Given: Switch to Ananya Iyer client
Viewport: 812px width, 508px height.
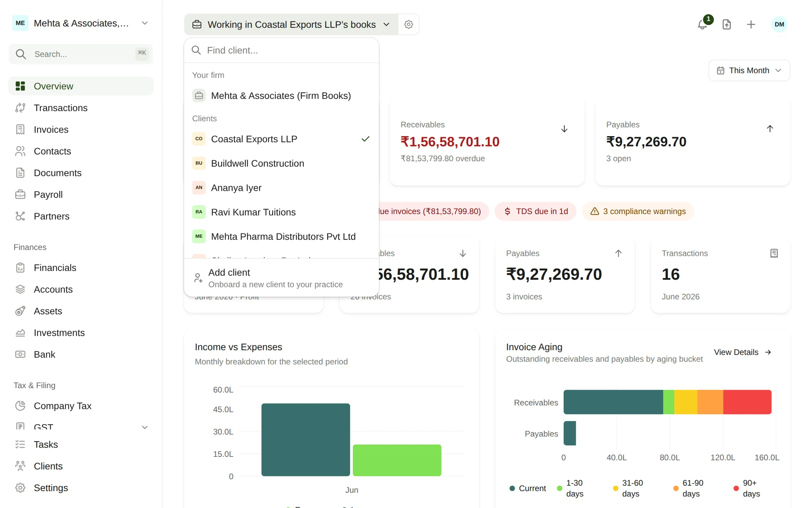Looking at the screenshot, I should 281,187.
